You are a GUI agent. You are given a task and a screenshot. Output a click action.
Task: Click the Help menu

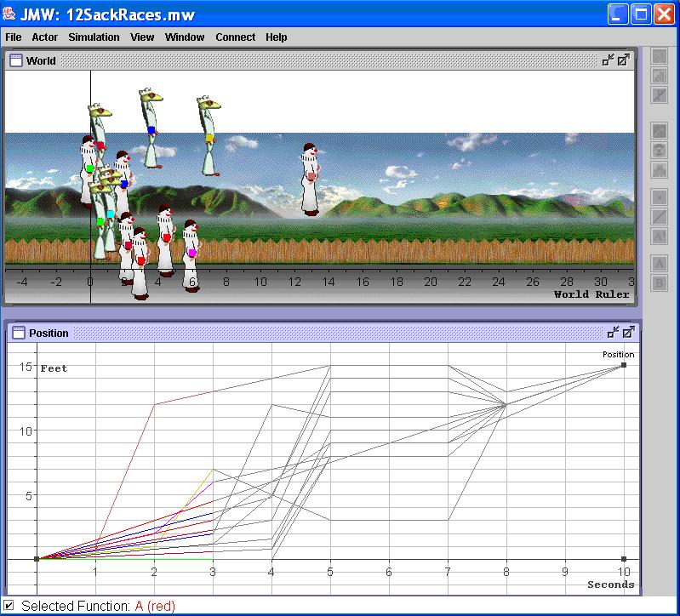coord(276,37)
